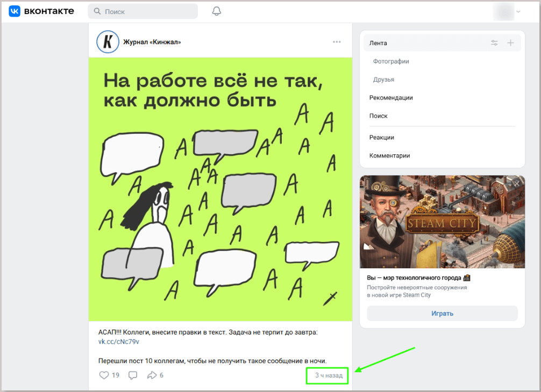Click the like count 19
Image resolution: width=541 pixels, height=392 pixels.
116,375
